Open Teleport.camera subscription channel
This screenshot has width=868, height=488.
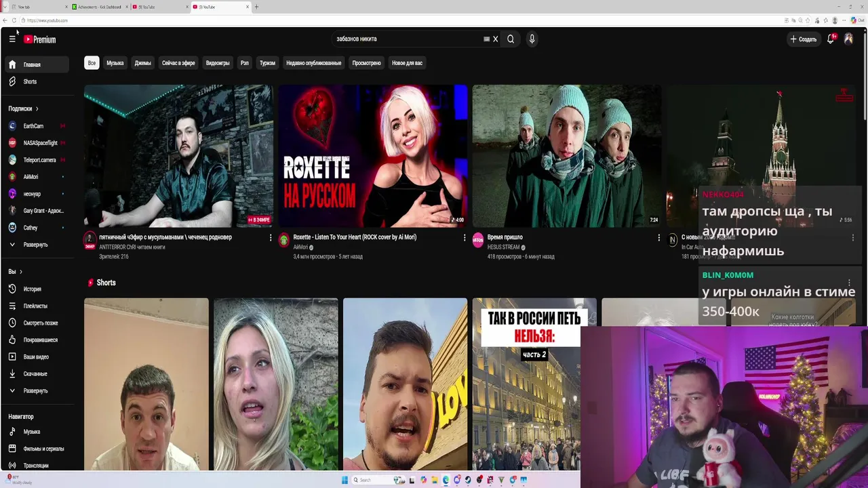37,160
